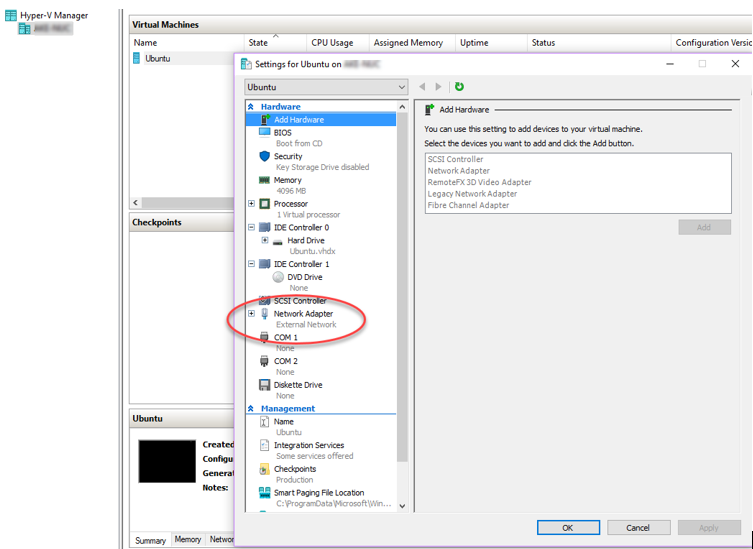Click the Hyper-V Manager root icon
The width and height of the screenshot is (753, 549).
click(11, 15)
